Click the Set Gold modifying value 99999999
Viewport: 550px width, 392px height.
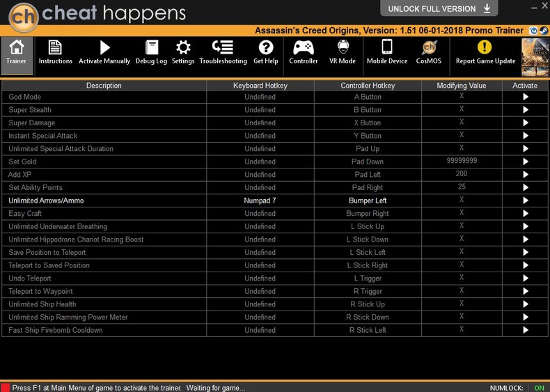click(x=462, y=161)
